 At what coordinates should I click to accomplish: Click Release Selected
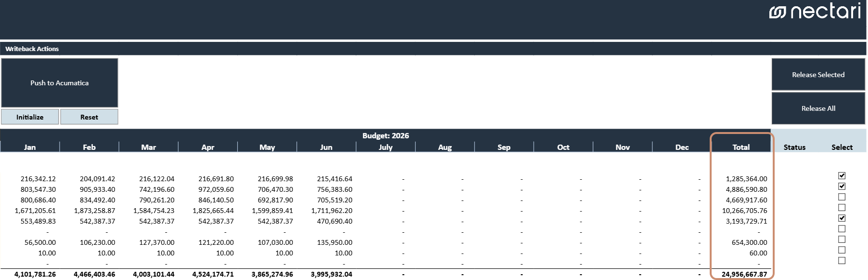(818, 75)
